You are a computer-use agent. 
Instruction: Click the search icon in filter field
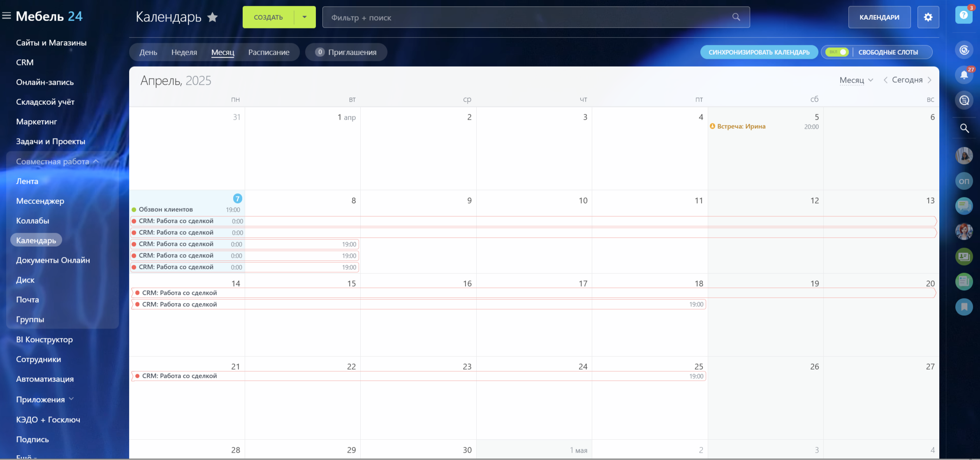coord(736,17)
